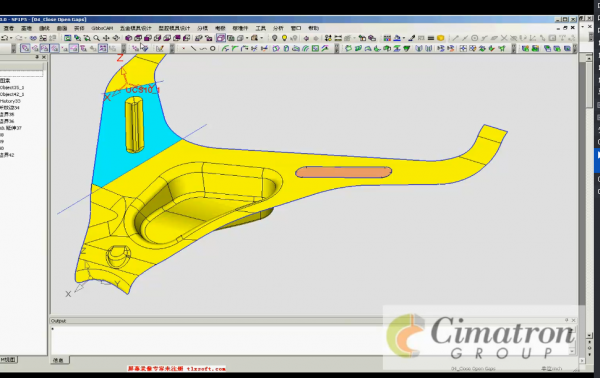Click the point tool red dot icon
Screen dimensions: 600x378
(184, 48)
